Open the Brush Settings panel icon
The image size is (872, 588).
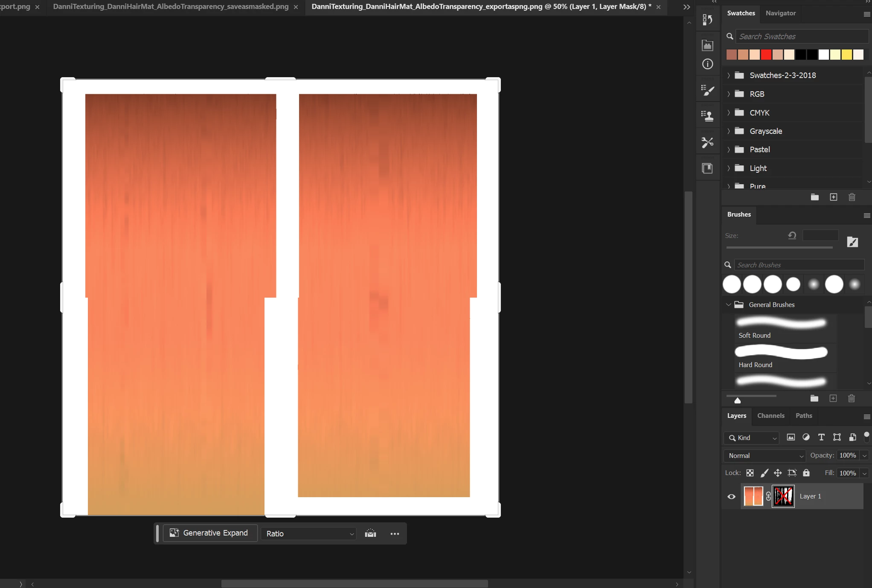[x=707, y=90]
